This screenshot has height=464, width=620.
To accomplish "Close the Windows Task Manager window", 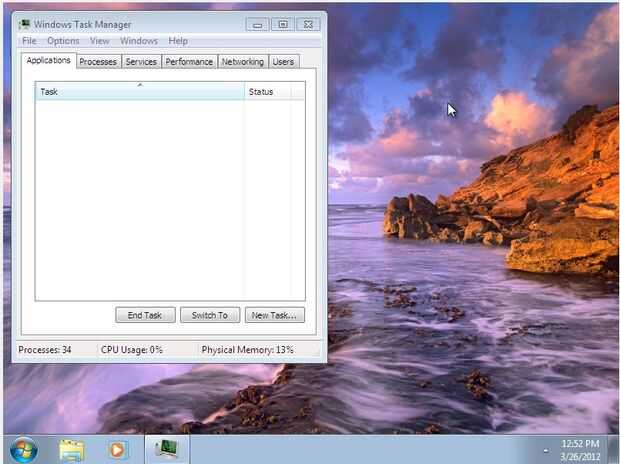I will click(308, 25).
